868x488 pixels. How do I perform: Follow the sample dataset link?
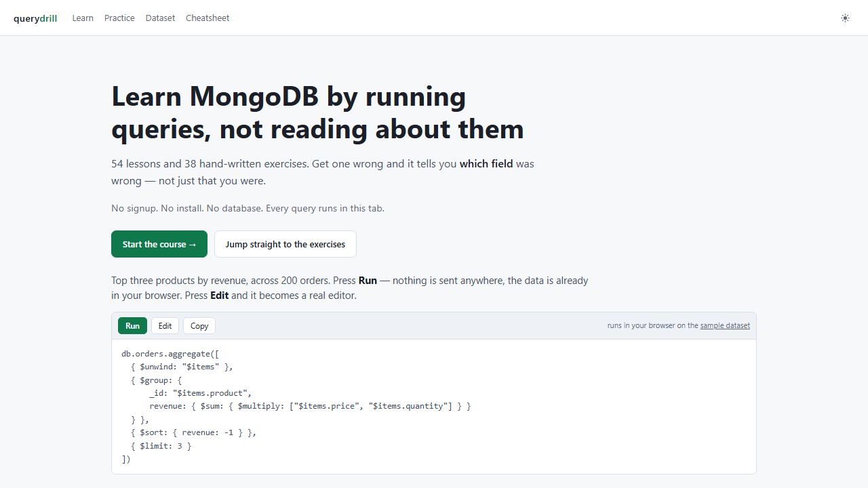coord(725,325)
